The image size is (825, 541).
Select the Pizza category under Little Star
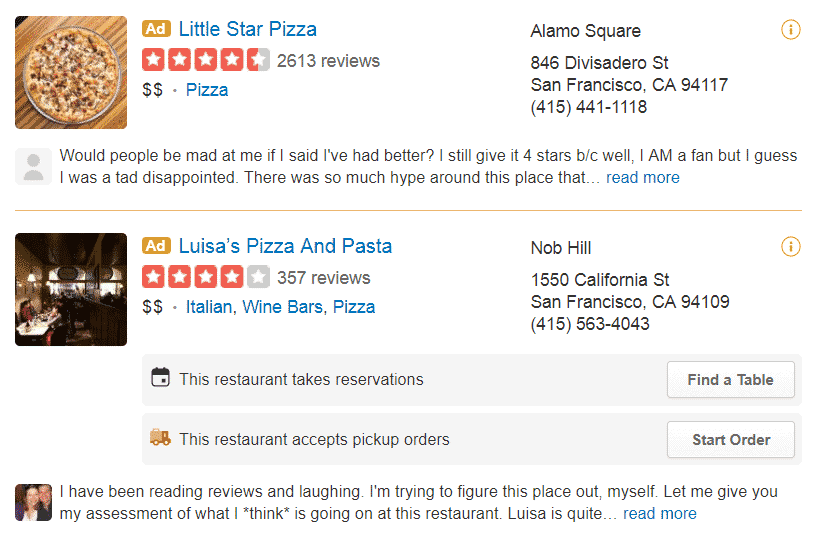207,90
